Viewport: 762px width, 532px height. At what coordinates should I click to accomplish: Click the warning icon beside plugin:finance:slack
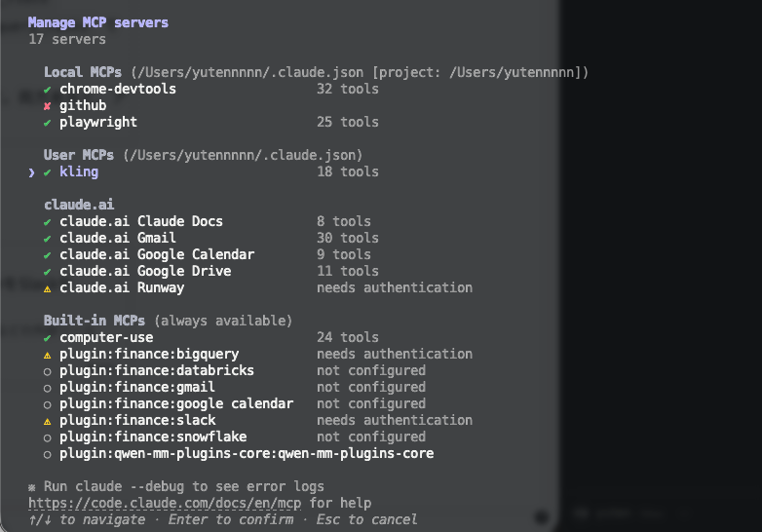[47, 421]
